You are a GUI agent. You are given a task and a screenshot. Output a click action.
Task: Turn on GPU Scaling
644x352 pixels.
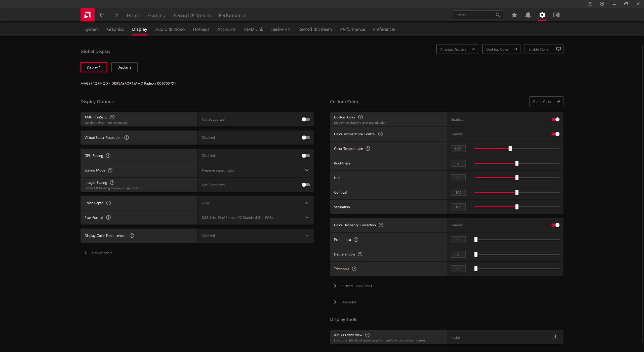[x=306, y=156]
